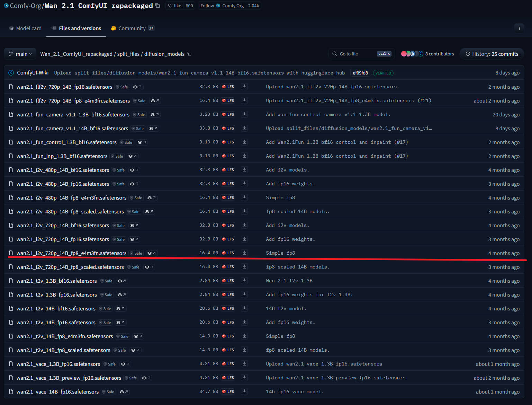This screenshot has width=532, height=405.
Task: Open LFS pointer for wan2.1_t2v_14B_bf16
Action: point(228,308)
